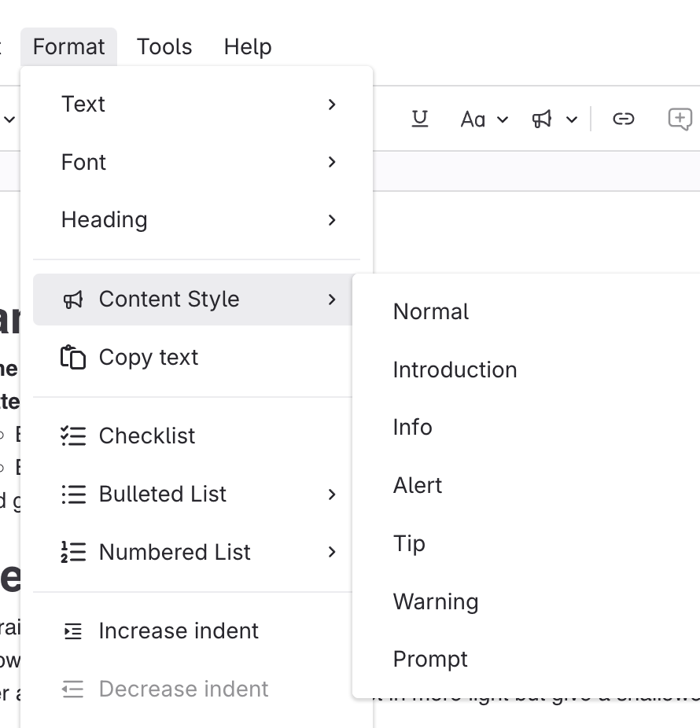Viewport: 700px width, 728px height.
Task: Click the underline formatting icon
Action: coord(420,119)
